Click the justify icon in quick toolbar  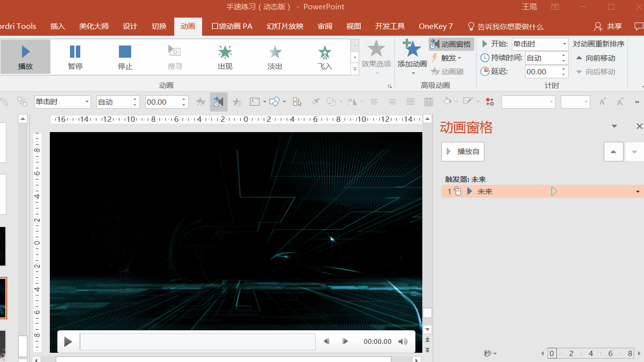(411, 102)
